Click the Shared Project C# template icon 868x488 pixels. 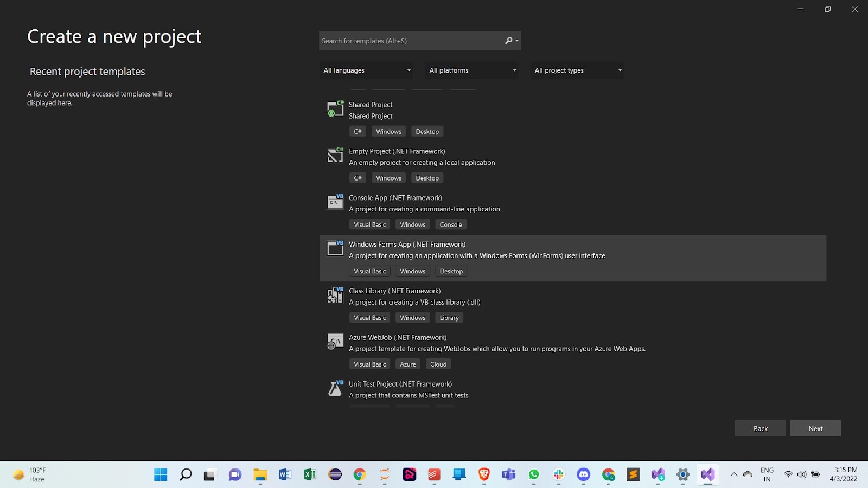coord(335,108)
